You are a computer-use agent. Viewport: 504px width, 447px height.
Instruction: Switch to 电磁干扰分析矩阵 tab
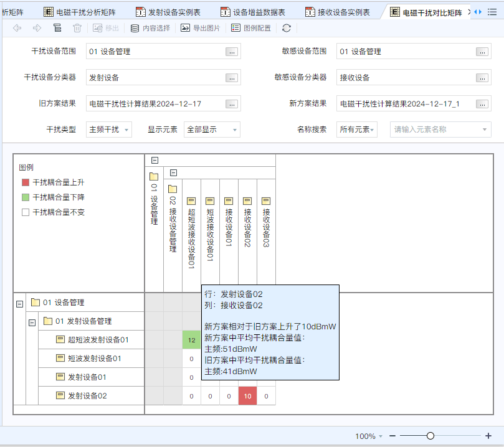coord(80,12)
